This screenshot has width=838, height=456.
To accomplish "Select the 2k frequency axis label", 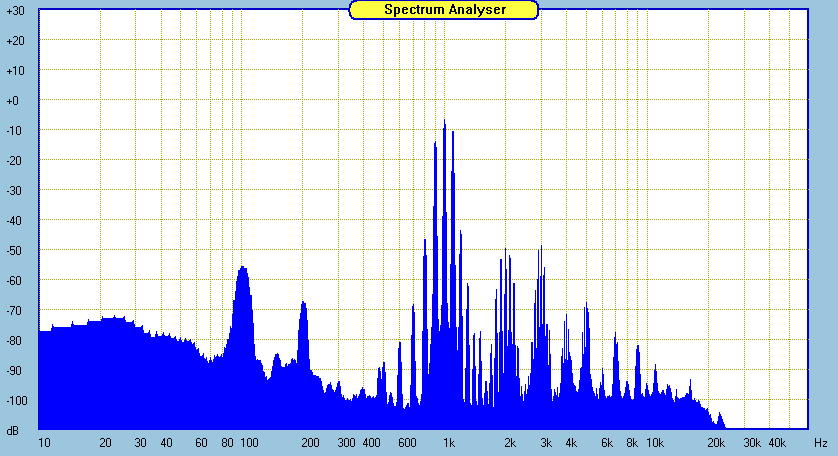I will (x=510, y=442).
